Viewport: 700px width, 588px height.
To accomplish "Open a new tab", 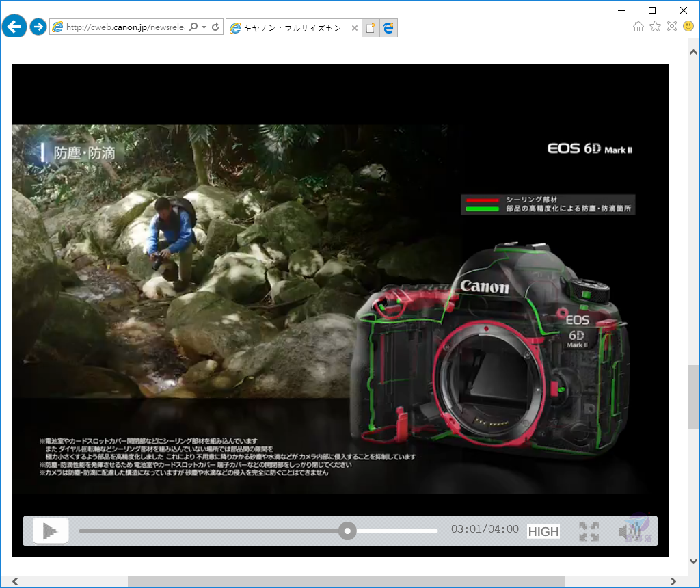I will (371, 28).
